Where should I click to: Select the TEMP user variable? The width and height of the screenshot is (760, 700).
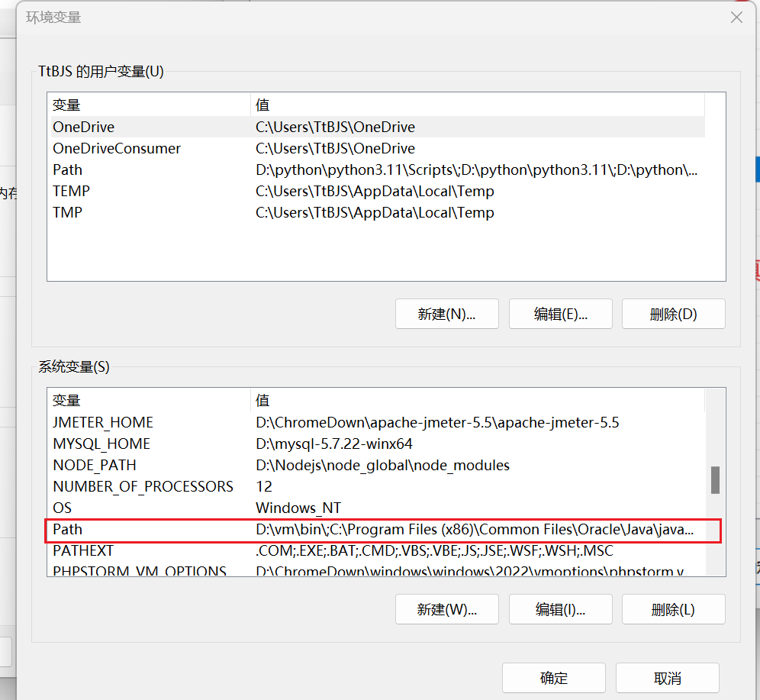[x=377, y=191]
